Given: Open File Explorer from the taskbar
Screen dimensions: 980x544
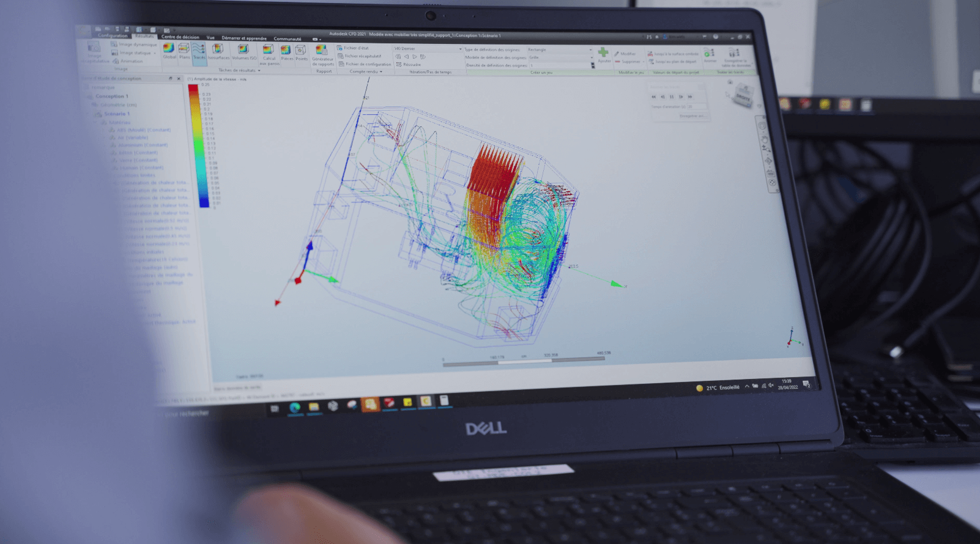Looking at the screenshot, I should [314, 406].
